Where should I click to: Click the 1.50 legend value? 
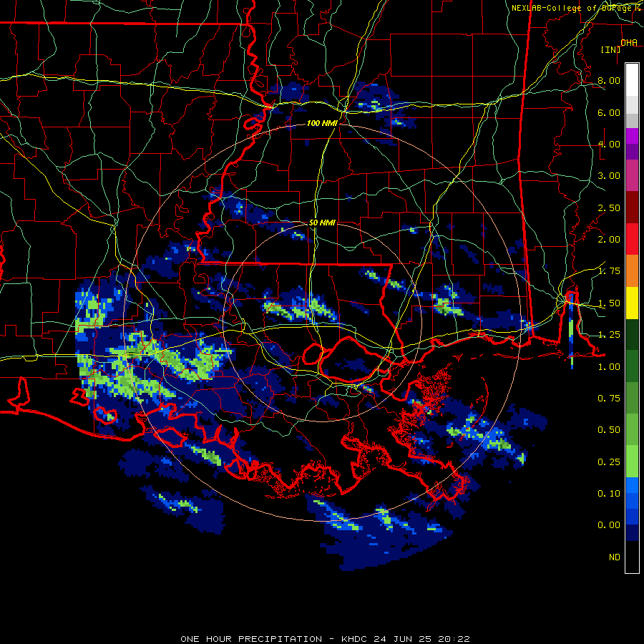[609, 303]
